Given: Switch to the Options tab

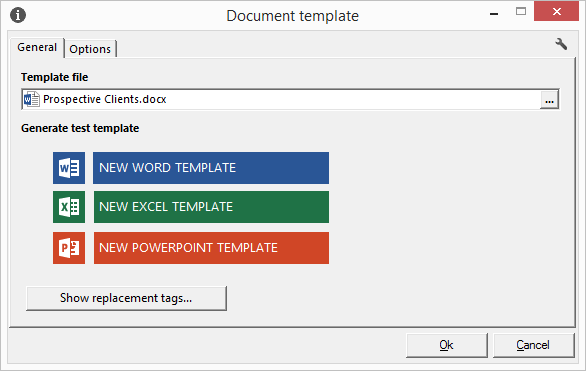Looking at the screenshot, I should [90, 49].
